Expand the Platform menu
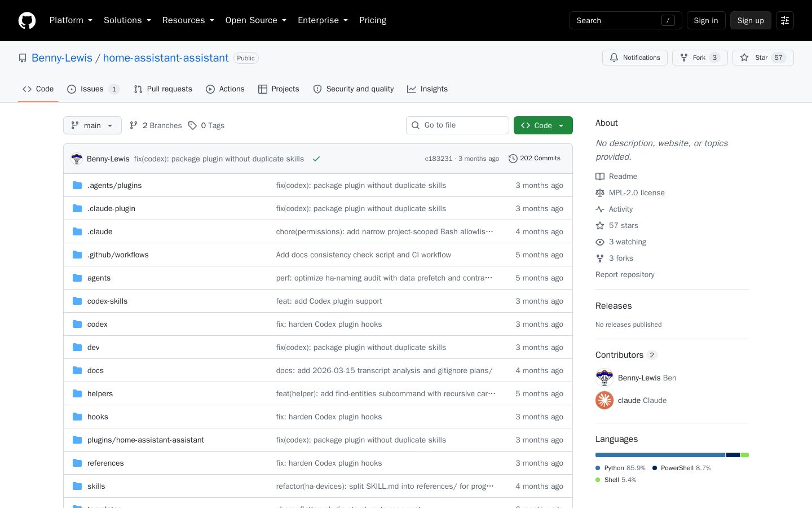This screenshot has height=508, width=812. point(71,20)
